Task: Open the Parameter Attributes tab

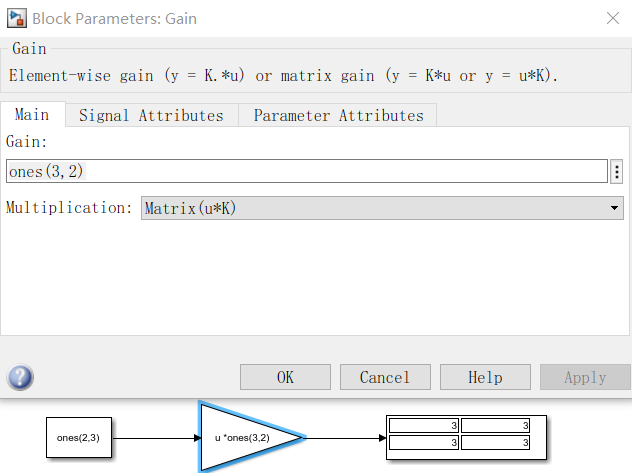Action: [x=338, y=116]
